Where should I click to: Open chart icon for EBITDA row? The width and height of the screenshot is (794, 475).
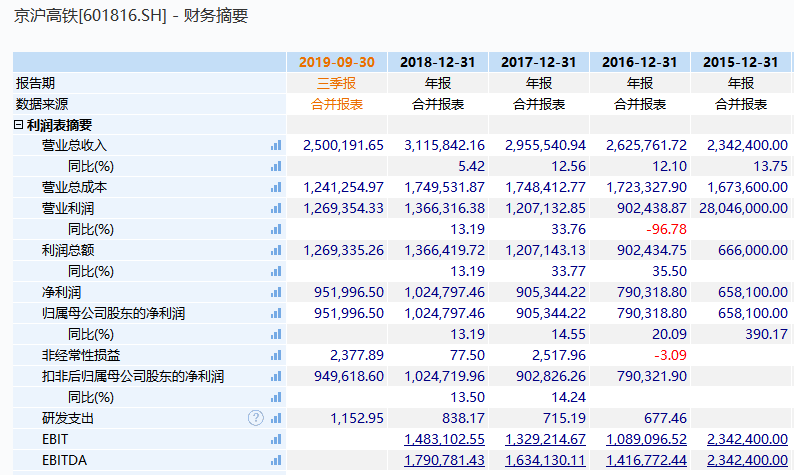click(x=276, y=461)
